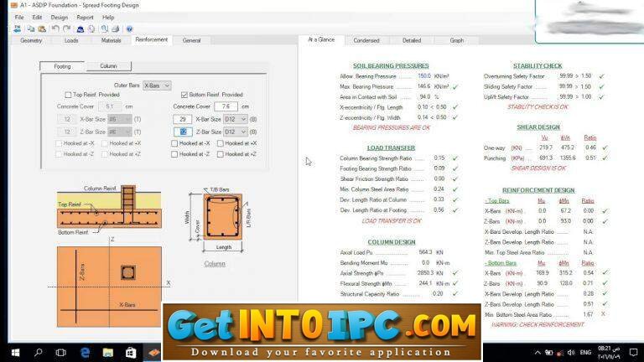Click the round clock-like toolbar icon

[x=91, y=28]
